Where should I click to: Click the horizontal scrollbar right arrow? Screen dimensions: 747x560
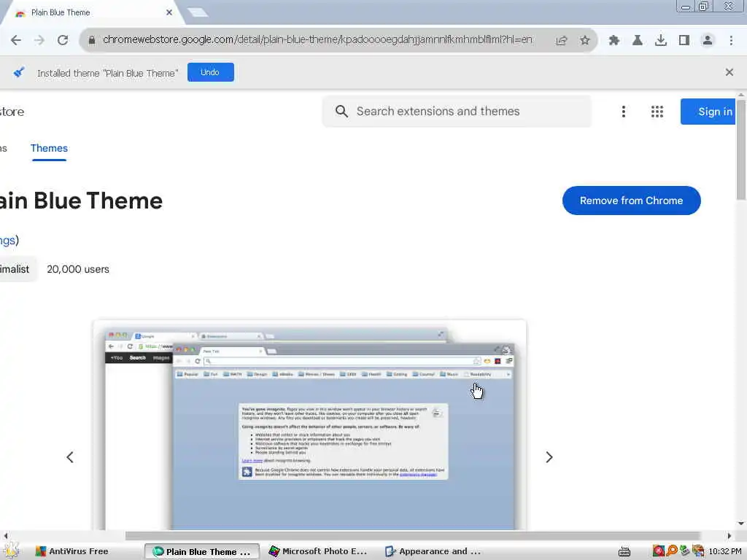pos(729,536)
